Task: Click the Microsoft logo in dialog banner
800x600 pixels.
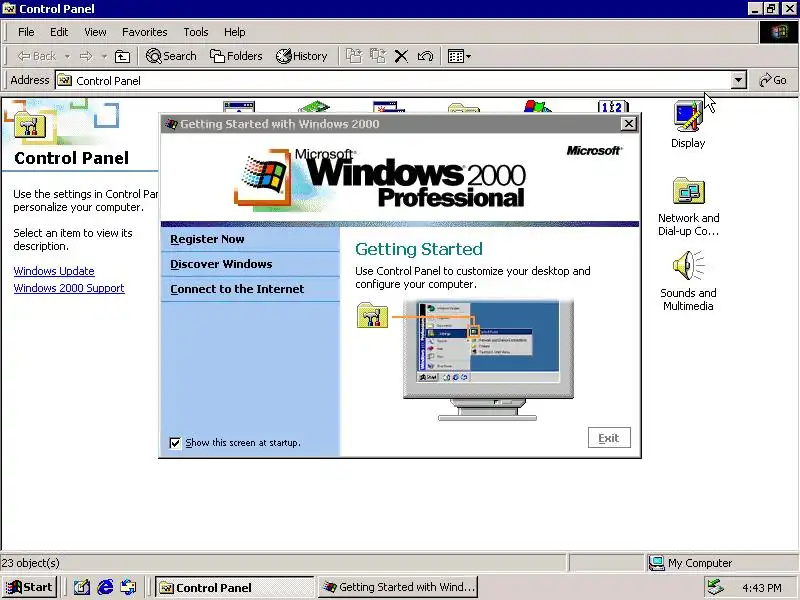Action: (594, 151)
